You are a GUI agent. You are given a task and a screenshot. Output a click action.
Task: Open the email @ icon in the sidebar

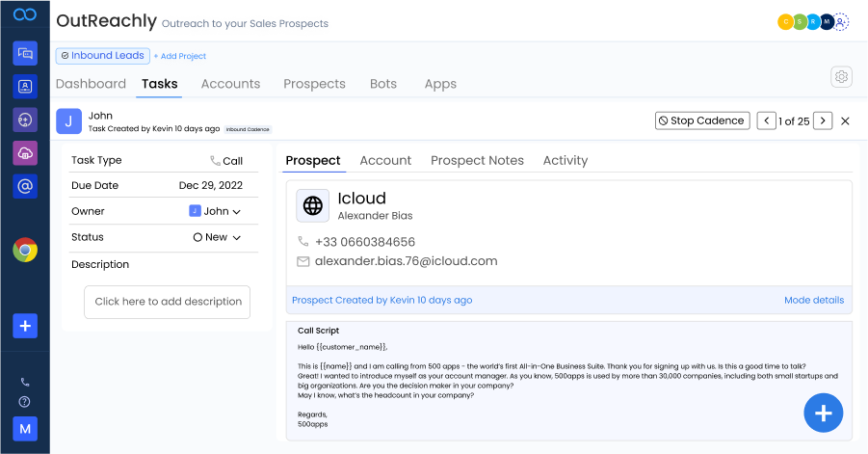coord(25,186)
